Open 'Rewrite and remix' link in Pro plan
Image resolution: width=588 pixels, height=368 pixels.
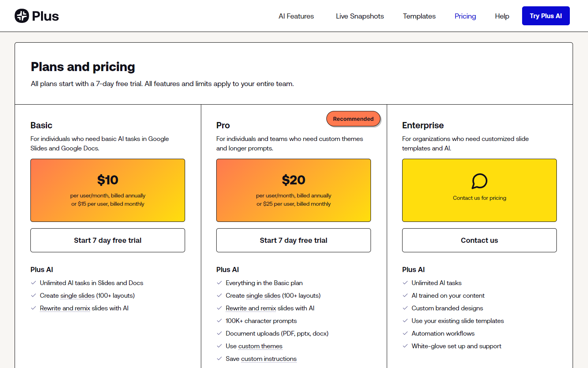tap(251, 308)
